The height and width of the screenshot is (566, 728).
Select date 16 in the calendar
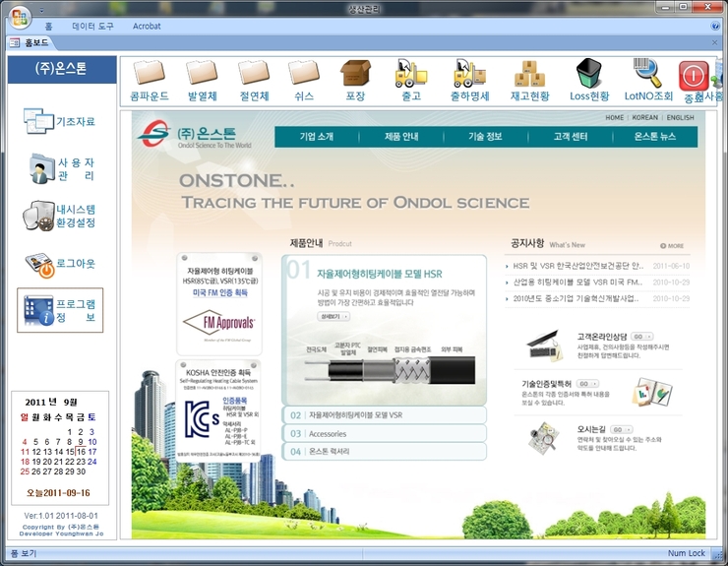point(81,452)
